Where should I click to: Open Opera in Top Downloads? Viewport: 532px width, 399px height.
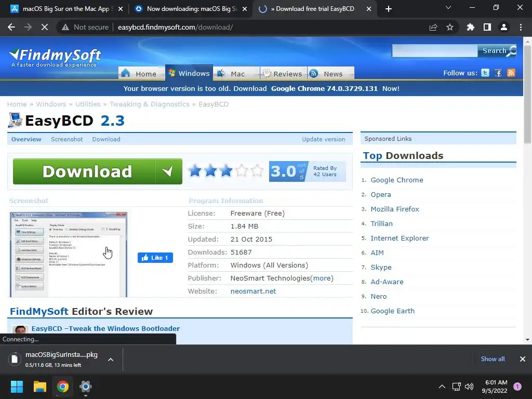coord(381,194)
